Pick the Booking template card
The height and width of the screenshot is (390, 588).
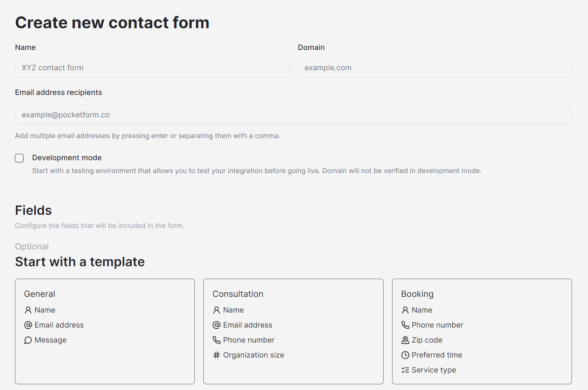482,331
